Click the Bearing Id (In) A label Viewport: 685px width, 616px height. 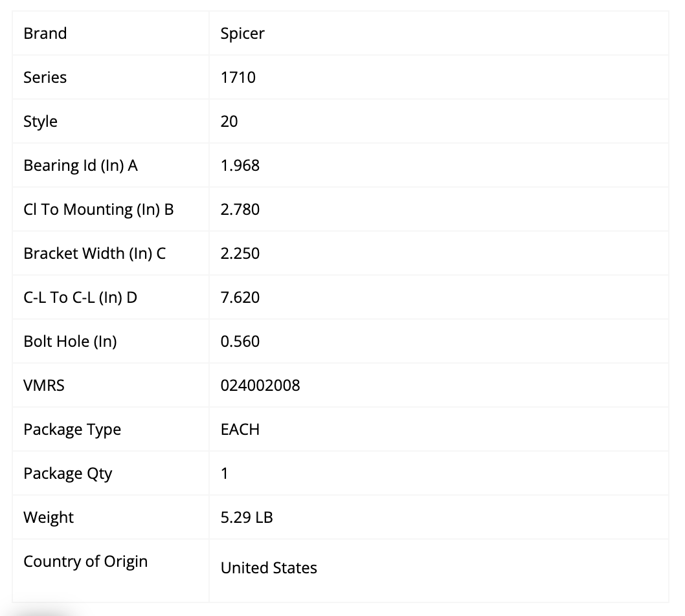81,166
